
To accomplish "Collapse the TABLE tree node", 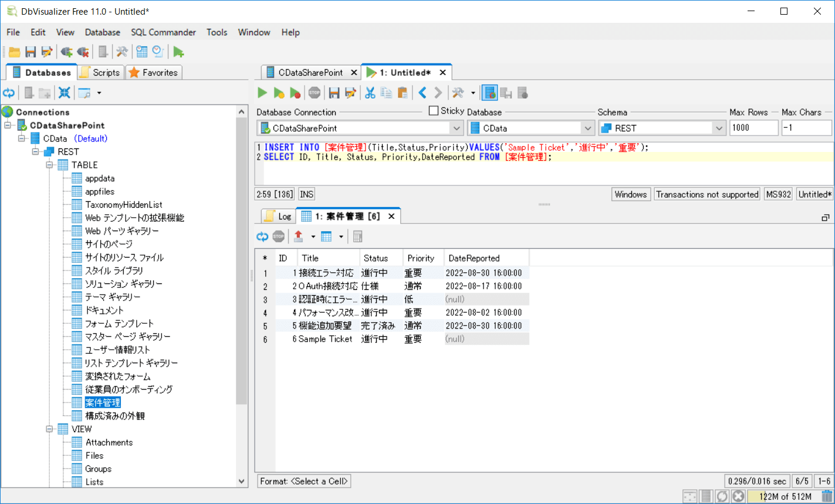I will click(50, 165).
